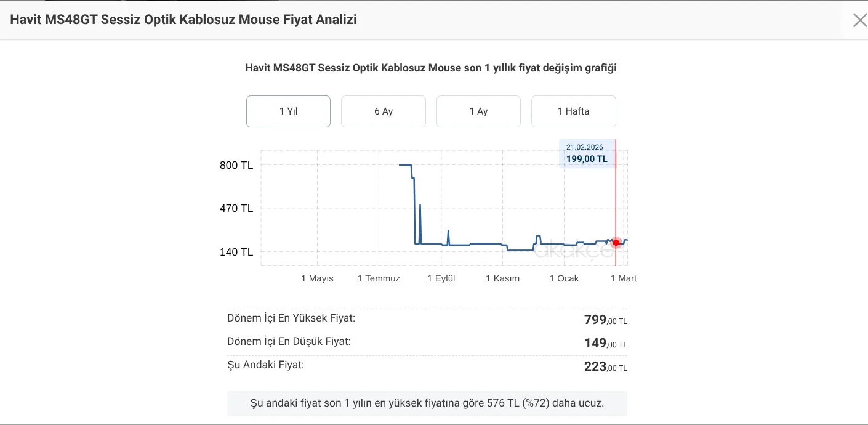Click the 1 Kasım date label
The width and height of the screenshot is (868, 425).
click(x=502, y=278)
